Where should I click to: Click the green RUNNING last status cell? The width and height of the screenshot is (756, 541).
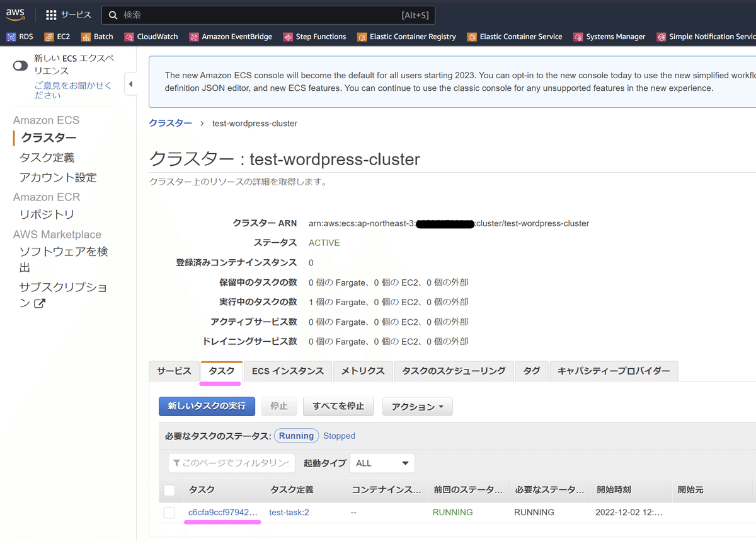pyautogui.click(x=452, y=513)
